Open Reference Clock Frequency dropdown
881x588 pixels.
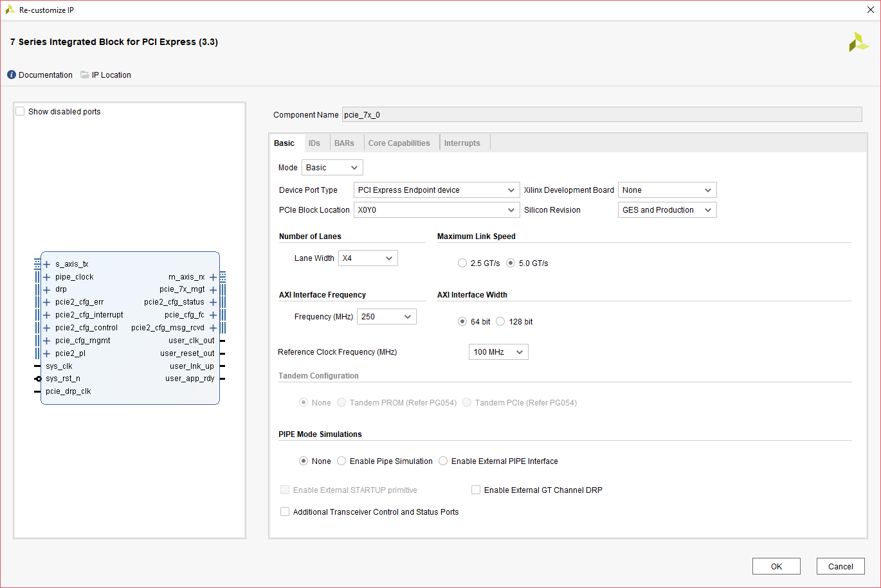498,352
